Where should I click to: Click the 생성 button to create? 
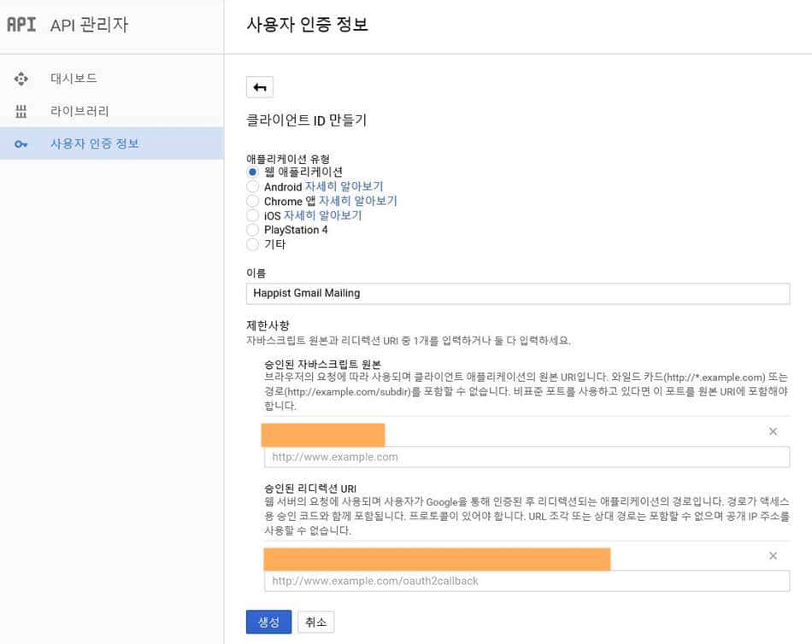[268, 622]
